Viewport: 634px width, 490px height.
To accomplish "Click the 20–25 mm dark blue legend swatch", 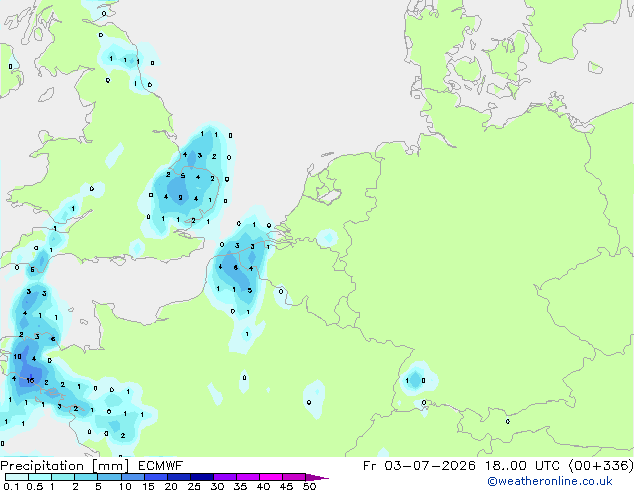I will click(179, 477).
